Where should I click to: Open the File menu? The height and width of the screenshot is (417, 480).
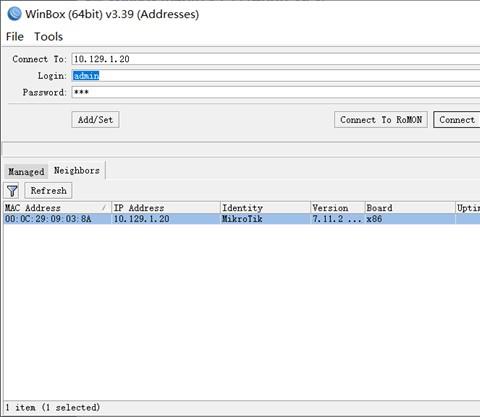coord(15,37)
